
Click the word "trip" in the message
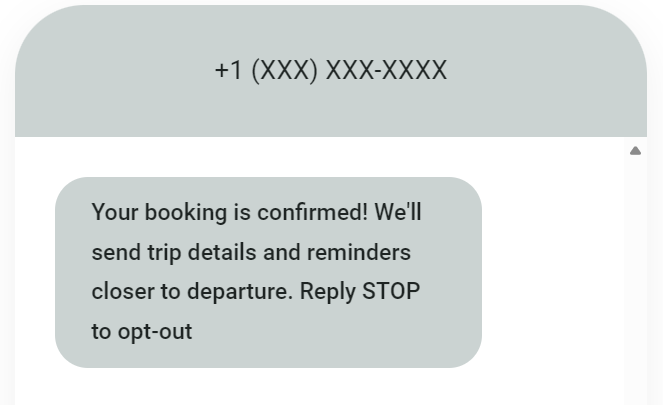157,252
